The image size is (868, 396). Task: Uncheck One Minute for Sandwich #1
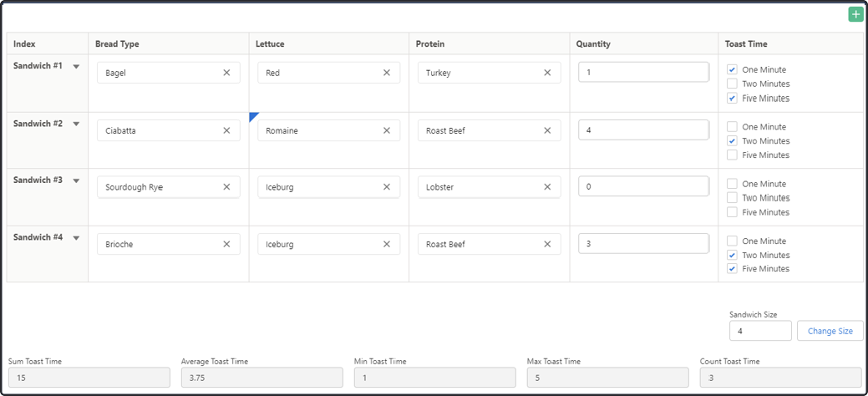point(732,70)
